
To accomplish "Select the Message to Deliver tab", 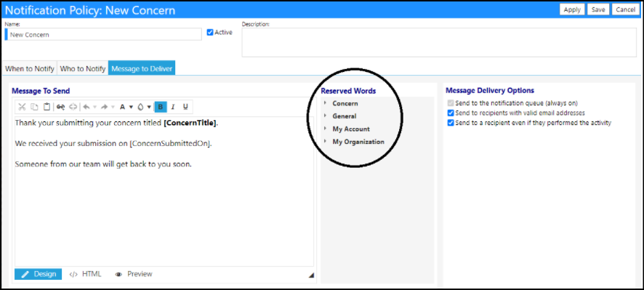I will coord(142,68).
